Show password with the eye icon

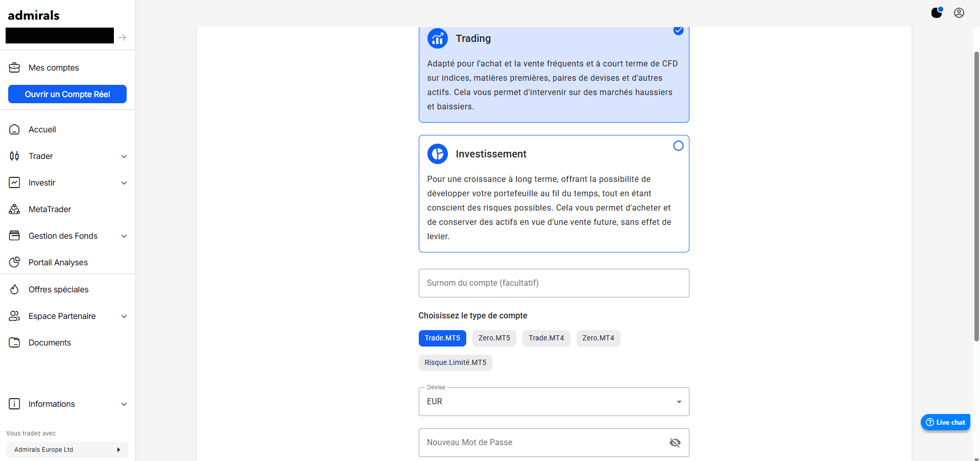(675, 443)
